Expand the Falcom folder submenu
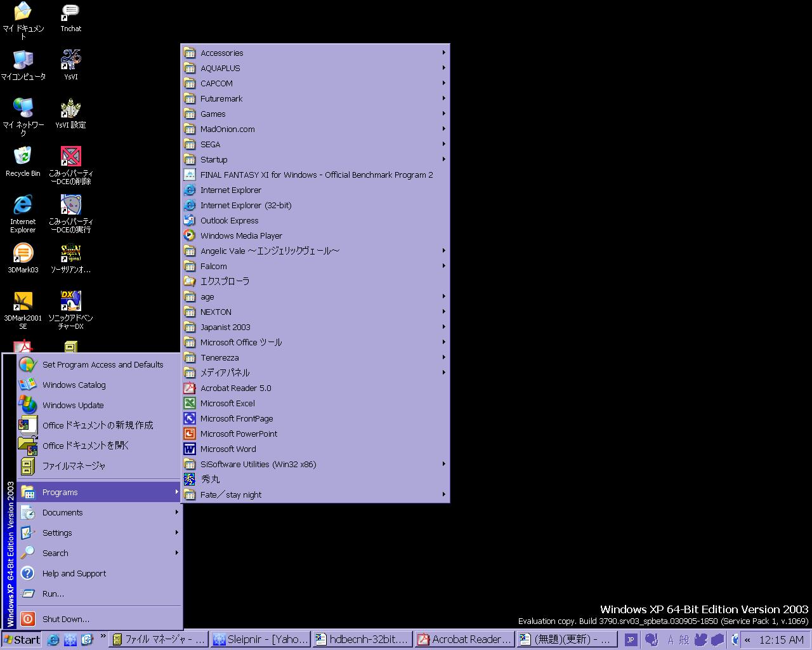Image resolution: width=812 pixels, height=650 pixels. (315, 266)
